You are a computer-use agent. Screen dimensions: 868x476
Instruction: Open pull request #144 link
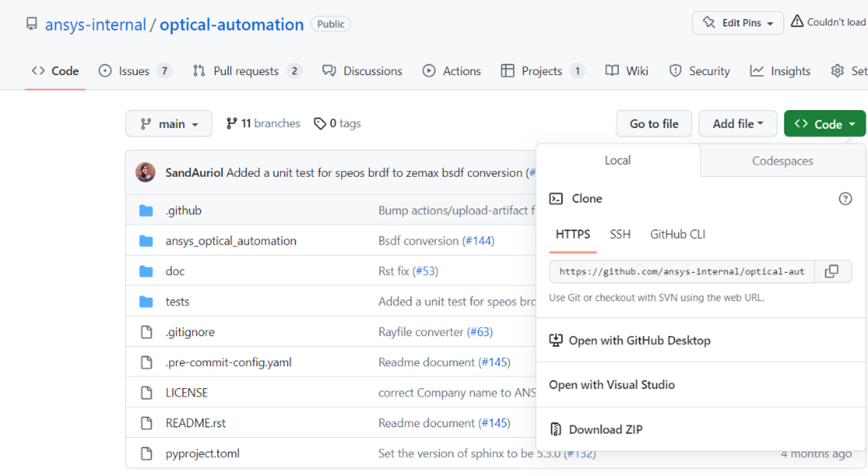[478, 241]
